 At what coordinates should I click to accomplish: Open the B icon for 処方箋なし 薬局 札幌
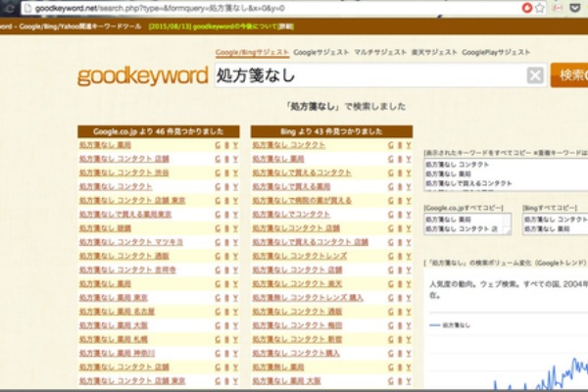click(x=226, y=339)
